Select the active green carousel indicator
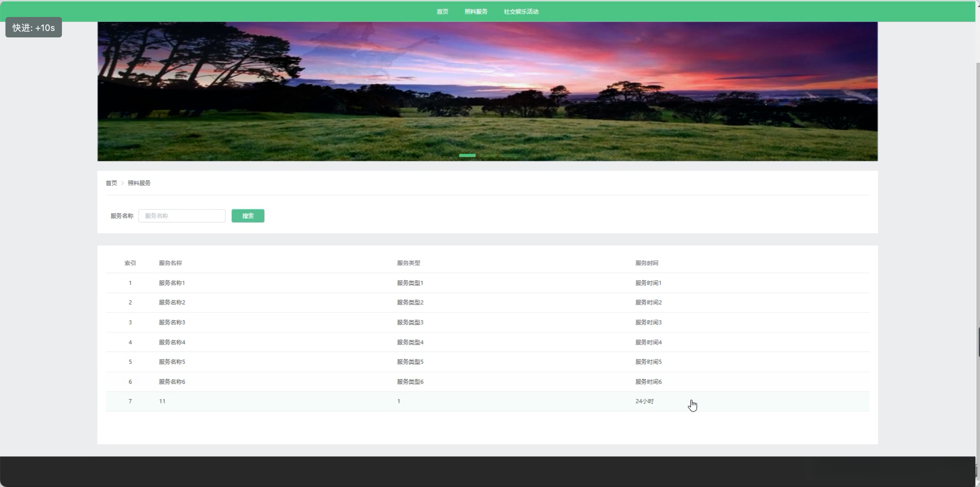This screenshot has height=487, width=980. (x=467, y=155)
